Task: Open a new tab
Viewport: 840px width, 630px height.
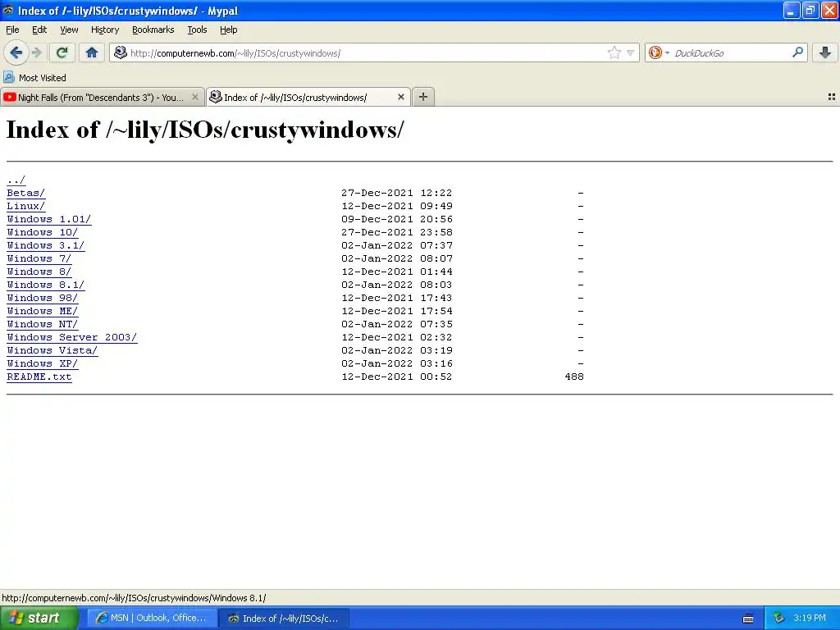Action: pyautogui.click(x=423, y=97)
